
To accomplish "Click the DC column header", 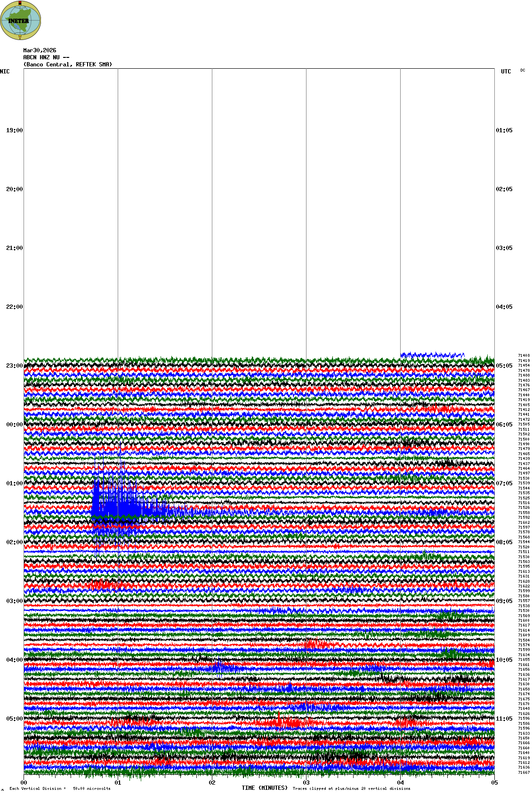I will (x=523, y=71).
